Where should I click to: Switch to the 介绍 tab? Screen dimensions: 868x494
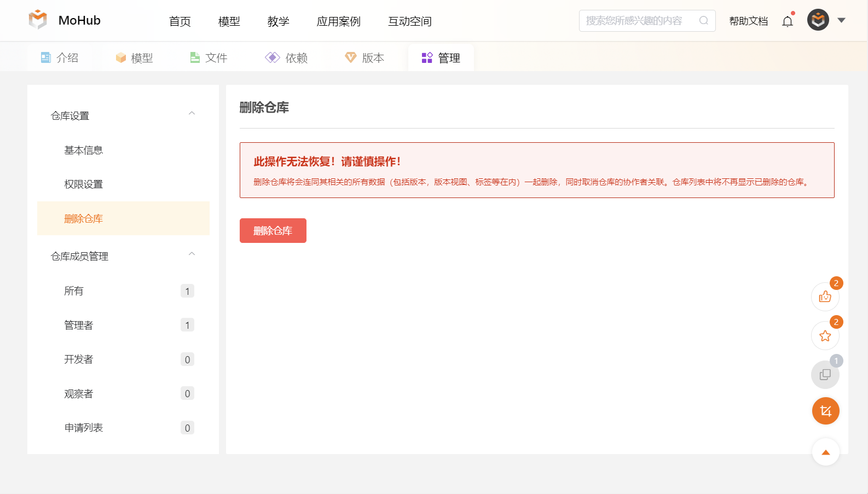point(60,57)
